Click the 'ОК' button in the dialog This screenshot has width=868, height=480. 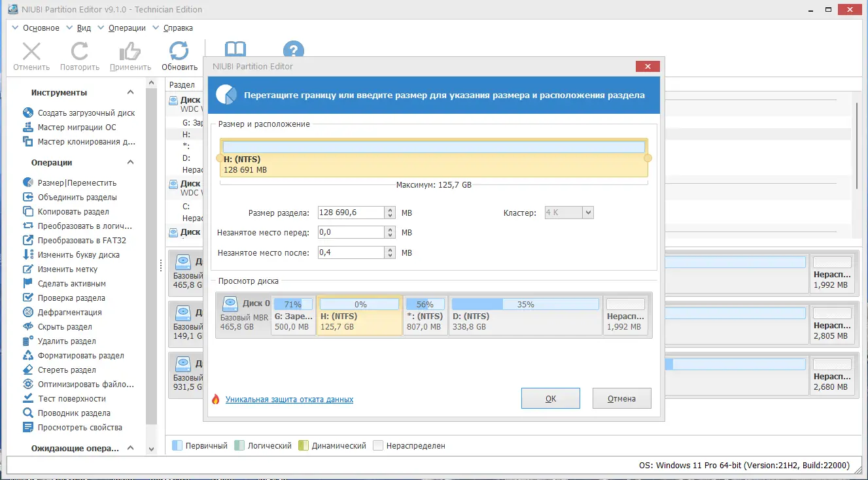tap(551, 398)
